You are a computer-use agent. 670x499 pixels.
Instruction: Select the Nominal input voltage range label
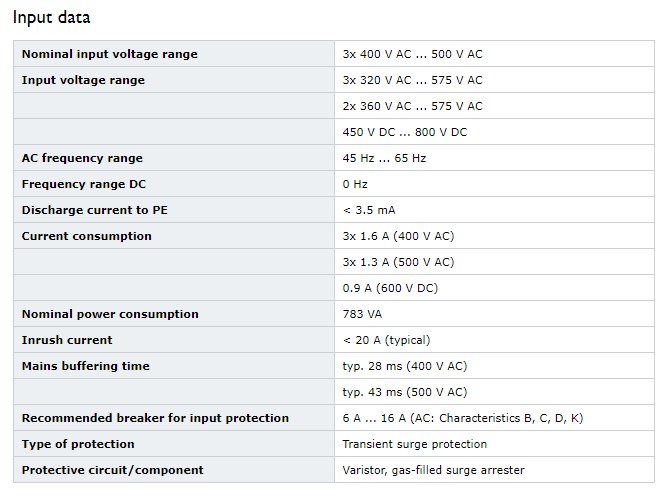(x=110, y=54)
